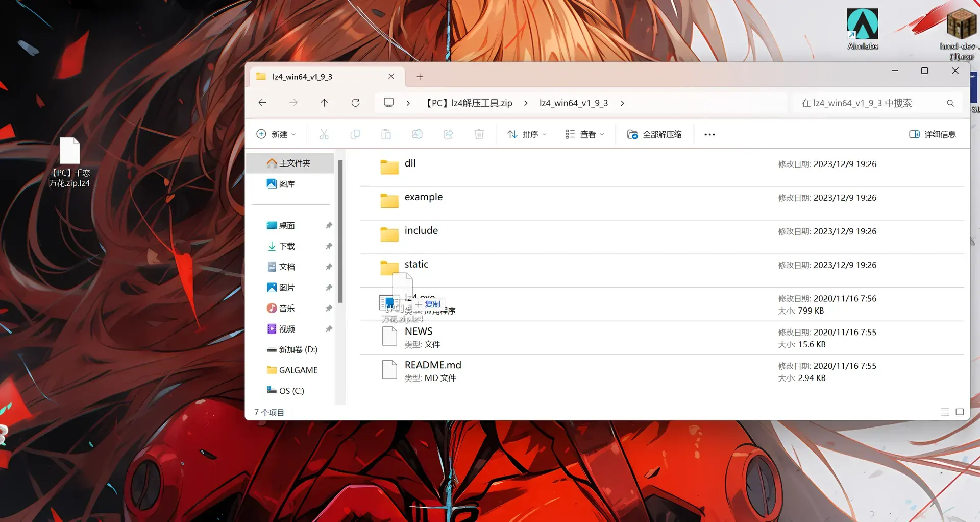
Task: Add a new Explorer tab
Action: pos(420,77)
